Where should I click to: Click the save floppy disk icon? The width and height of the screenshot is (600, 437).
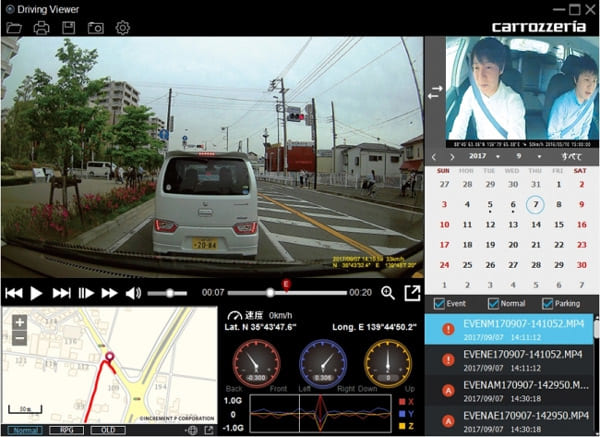tap(68, 27)
